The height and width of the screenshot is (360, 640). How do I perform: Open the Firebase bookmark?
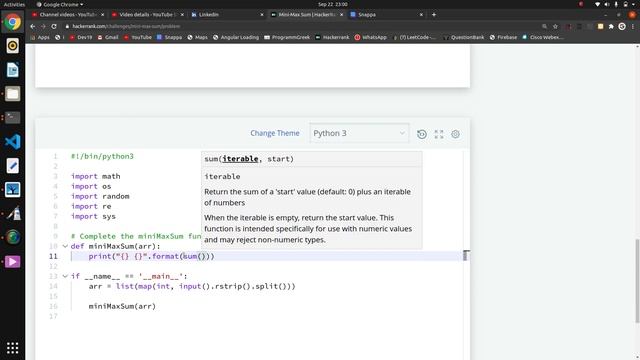503,37
